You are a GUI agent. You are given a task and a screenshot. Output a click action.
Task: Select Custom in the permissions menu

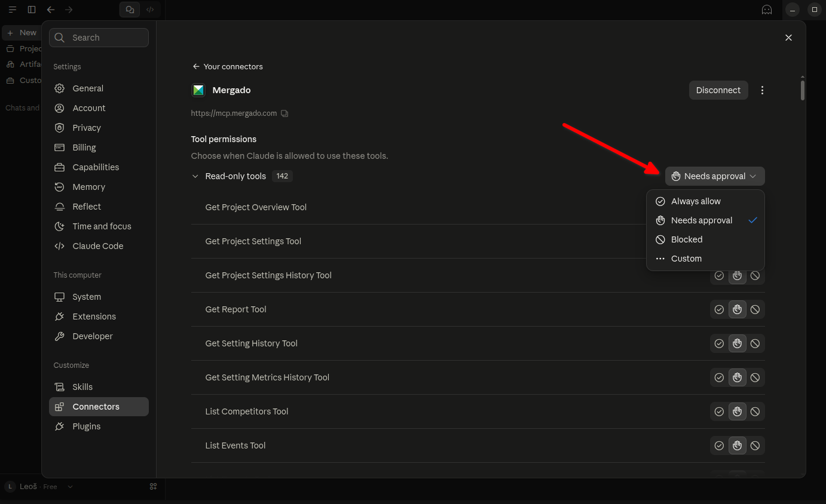[705, 259]
